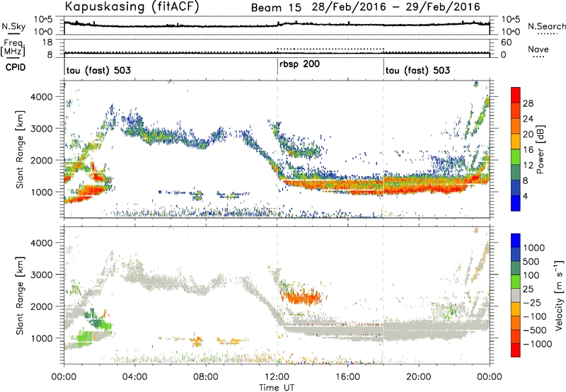Select the 20:00 time axis tick label

pyautogui.click(x=419, y=376)
